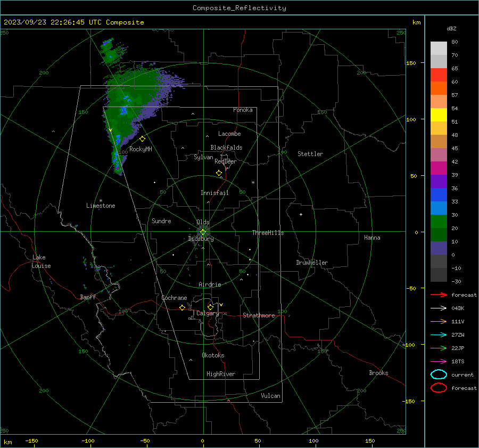The height and width of the screenshot is (448, 479).
Task: Click the Brooks town label
Action: [x=379, y=373]
